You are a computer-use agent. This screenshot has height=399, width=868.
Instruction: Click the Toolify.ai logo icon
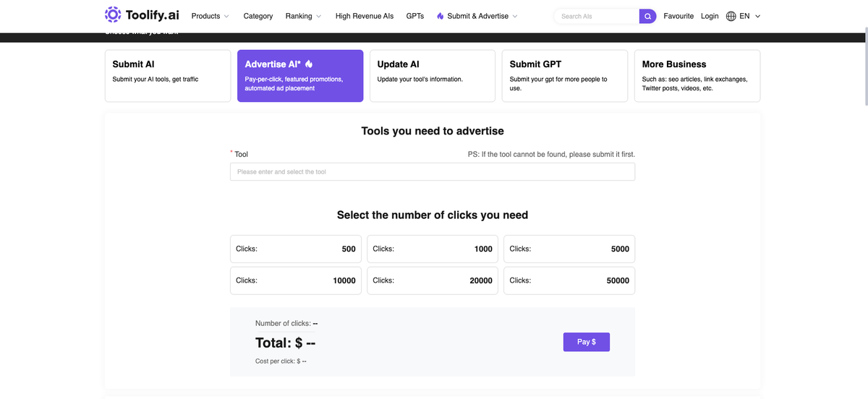point(113,15)
